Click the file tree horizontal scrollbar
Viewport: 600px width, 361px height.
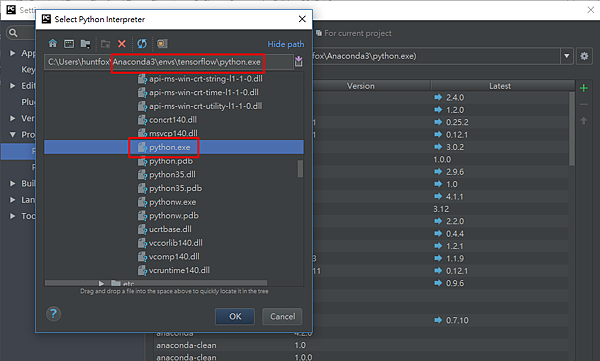tap(156, 283)
